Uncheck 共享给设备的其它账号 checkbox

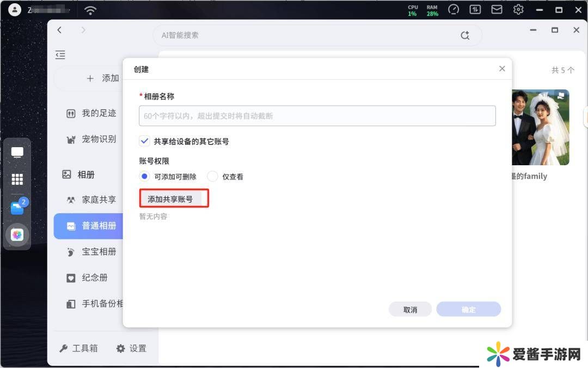[x=144, y=141]
